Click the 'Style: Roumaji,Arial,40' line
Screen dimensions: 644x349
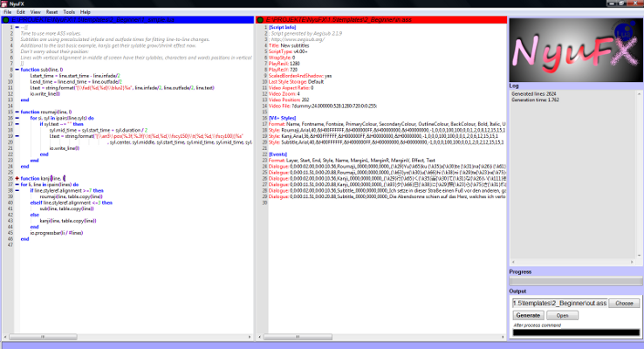pos(387,130)
